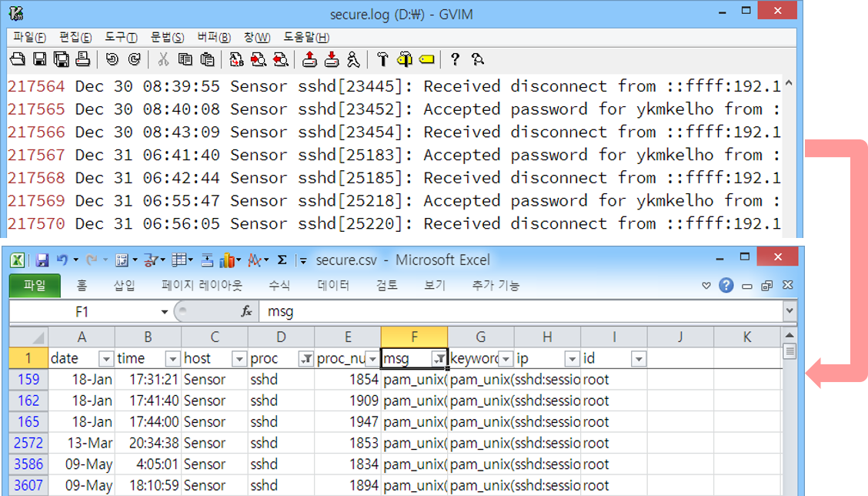Screen dimensions: 868x496
Task: Run a Vim script via running-man icon
Action: (353, 59)
